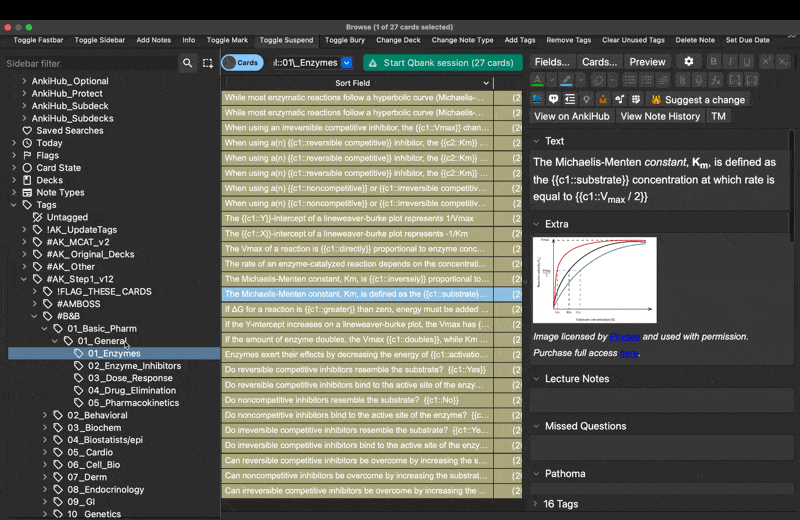
Task: Open the search history dropdown arrow
Action: 347,63
